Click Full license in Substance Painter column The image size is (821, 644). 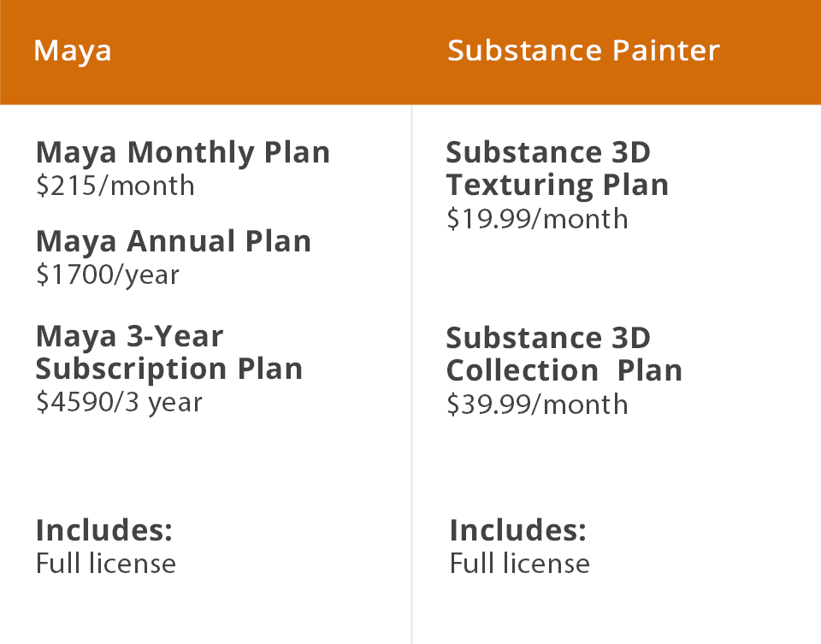coord(520,564)
